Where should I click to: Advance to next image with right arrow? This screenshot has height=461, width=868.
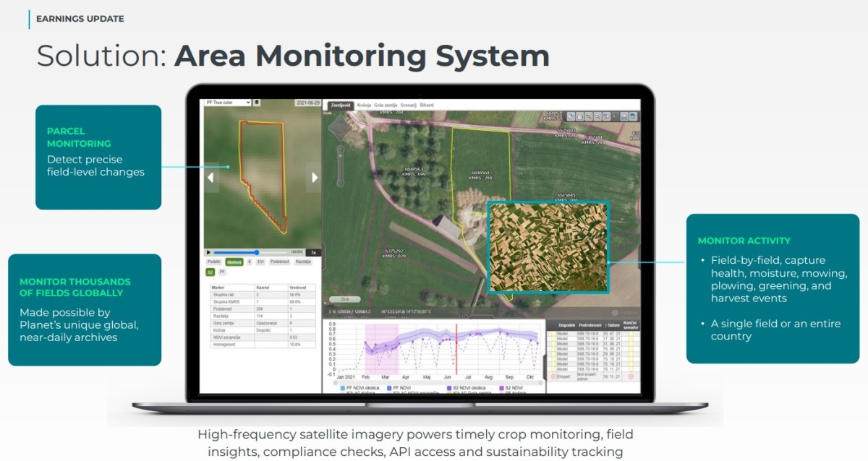[x=314, y=177]
